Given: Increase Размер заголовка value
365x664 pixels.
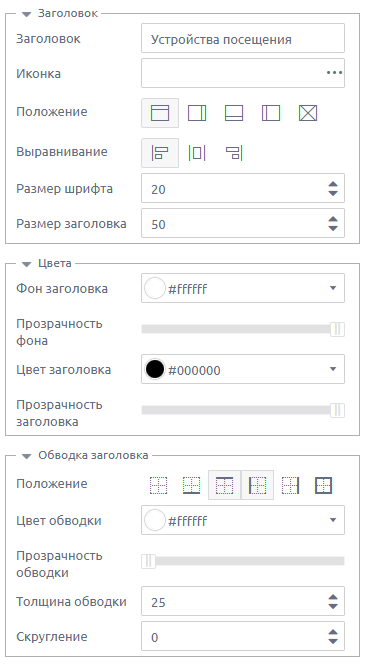Looking at the screenshot, I should tap(333, 219).
